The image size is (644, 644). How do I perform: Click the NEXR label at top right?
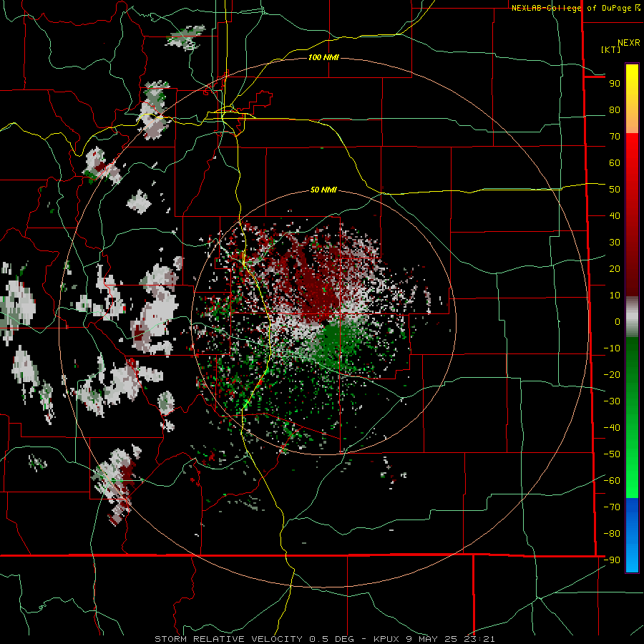pos(629,43)
